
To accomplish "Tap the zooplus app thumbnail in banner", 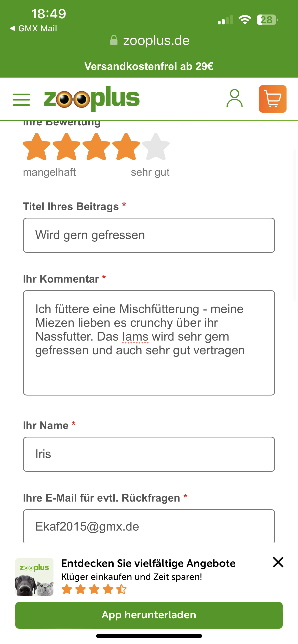I will tap(34, 577).
